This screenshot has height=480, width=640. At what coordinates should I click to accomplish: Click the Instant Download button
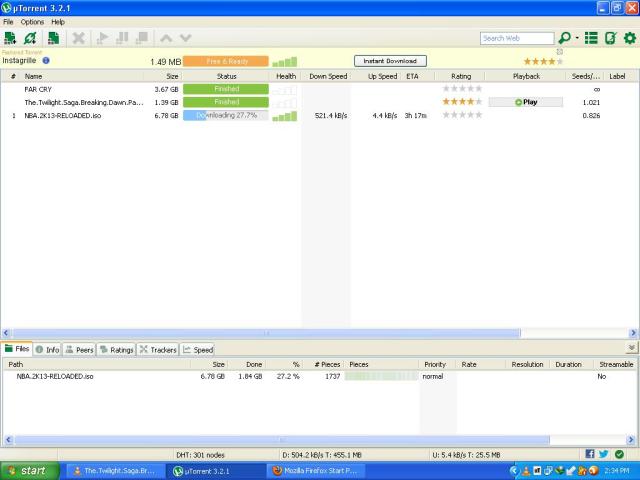click(x=390, y=61)
